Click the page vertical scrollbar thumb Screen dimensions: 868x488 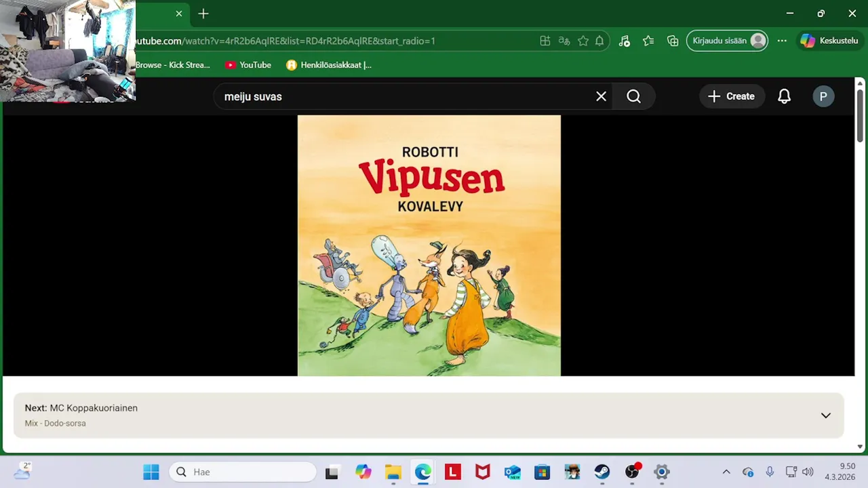point(860,115)
